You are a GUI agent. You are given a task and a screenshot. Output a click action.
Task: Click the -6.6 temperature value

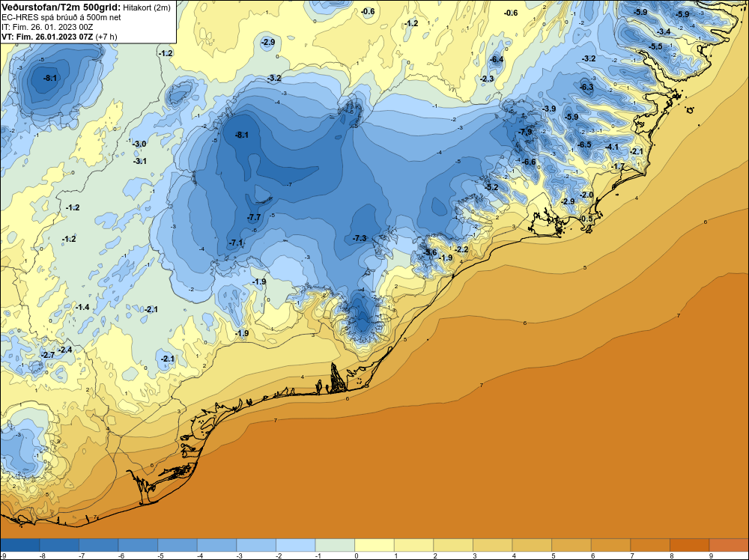pyautogui.click(x=530, y=162)
